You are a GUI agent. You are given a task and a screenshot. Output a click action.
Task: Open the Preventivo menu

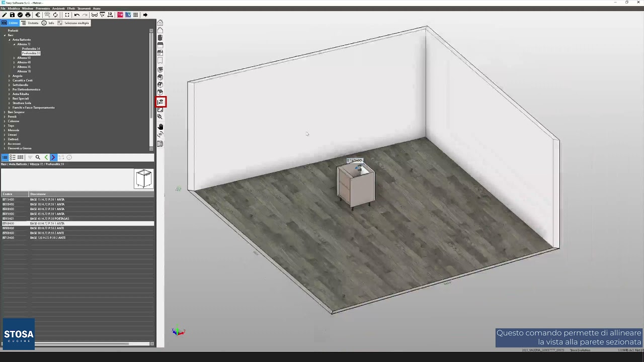(x=43, y=9)
